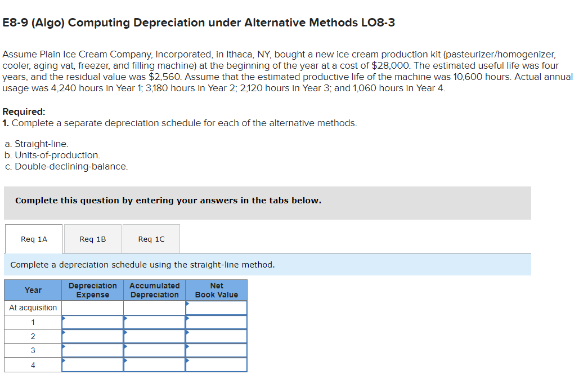The width and height of the screenshot is (588, 374).
Task: Select the Req 1A tab
Action: coord(33,238)
